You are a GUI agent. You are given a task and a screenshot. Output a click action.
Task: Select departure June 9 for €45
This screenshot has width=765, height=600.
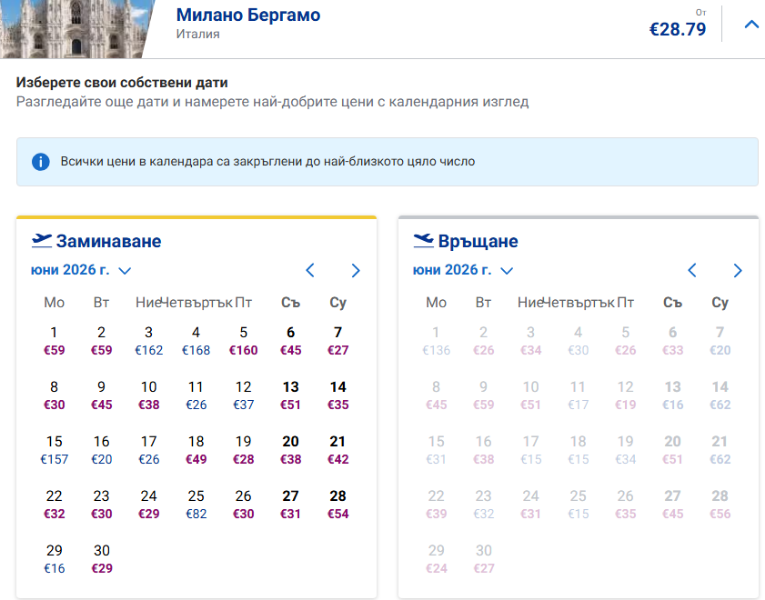point(101,396)
